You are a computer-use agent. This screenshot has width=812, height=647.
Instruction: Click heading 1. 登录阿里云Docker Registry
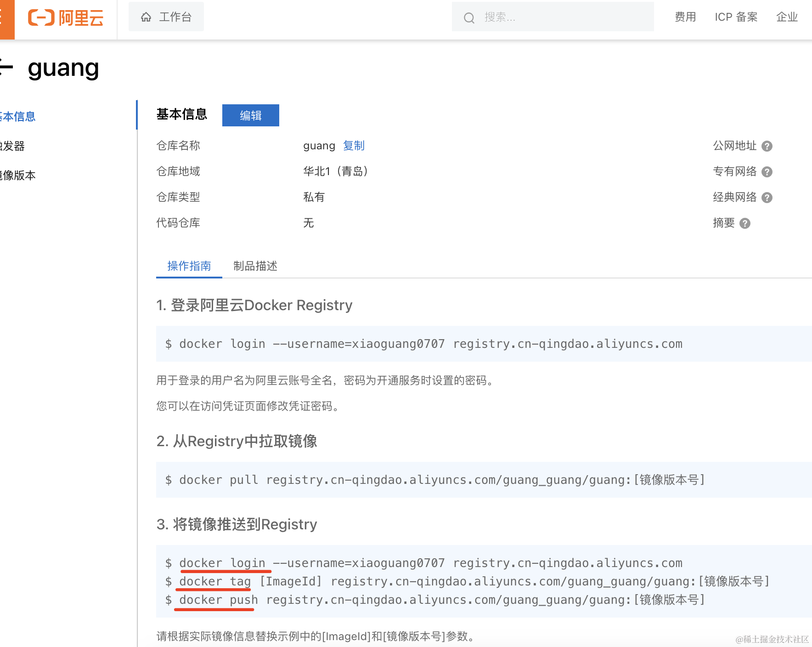[x=254, y=305]
